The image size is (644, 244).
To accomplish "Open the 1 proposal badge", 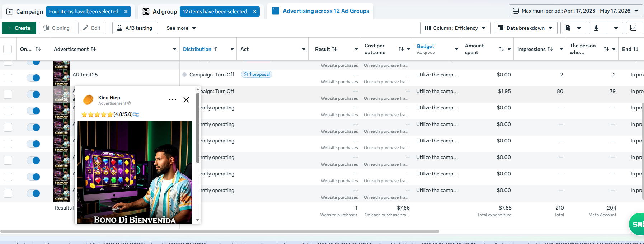I will tap(257, 74).
